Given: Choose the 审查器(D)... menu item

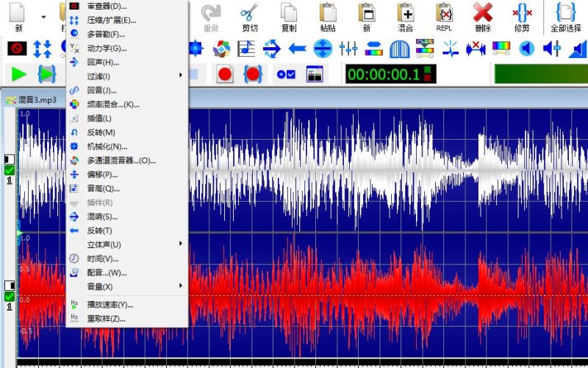Looking at the screenshot, I should [x=126, y=6].
